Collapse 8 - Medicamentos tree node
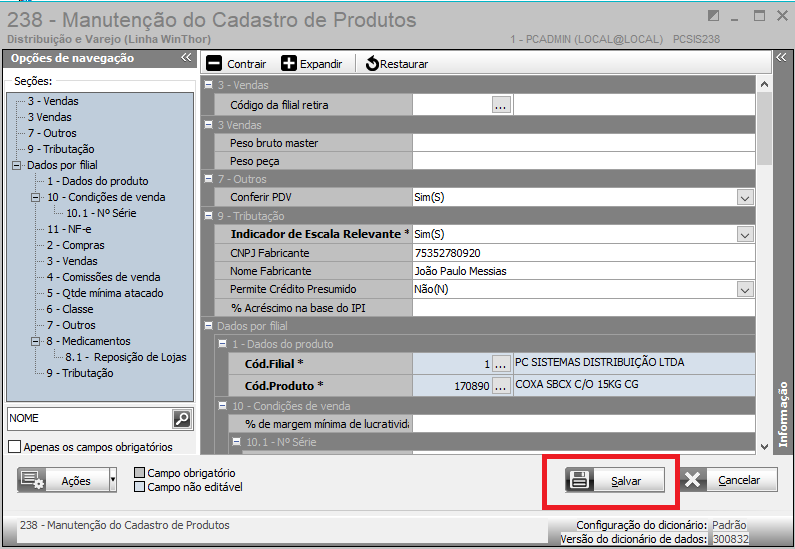 tap(35, 341)
